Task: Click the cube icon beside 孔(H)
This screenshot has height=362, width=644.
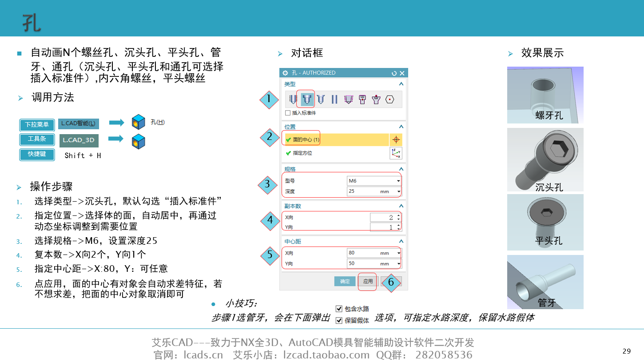Action: pyautogui.click(x=139, y=122)
